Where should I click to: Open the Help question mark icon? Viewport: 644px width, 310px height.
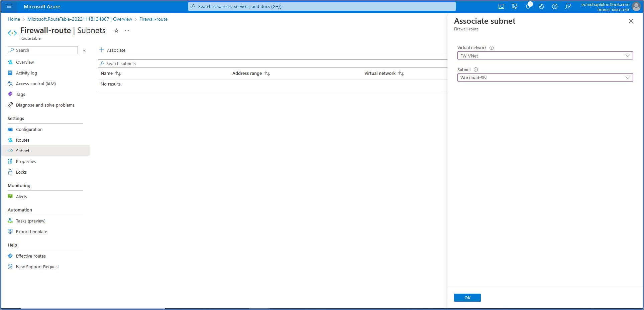[x=555, y=6]
